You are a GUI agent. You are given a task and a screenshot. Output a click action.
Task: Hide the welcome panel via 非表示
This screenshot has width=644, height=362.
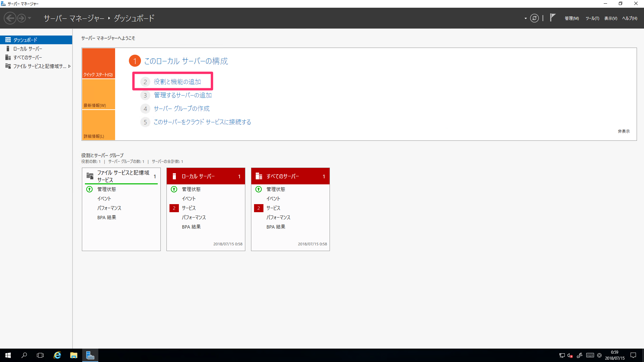(x=624, y=131)
